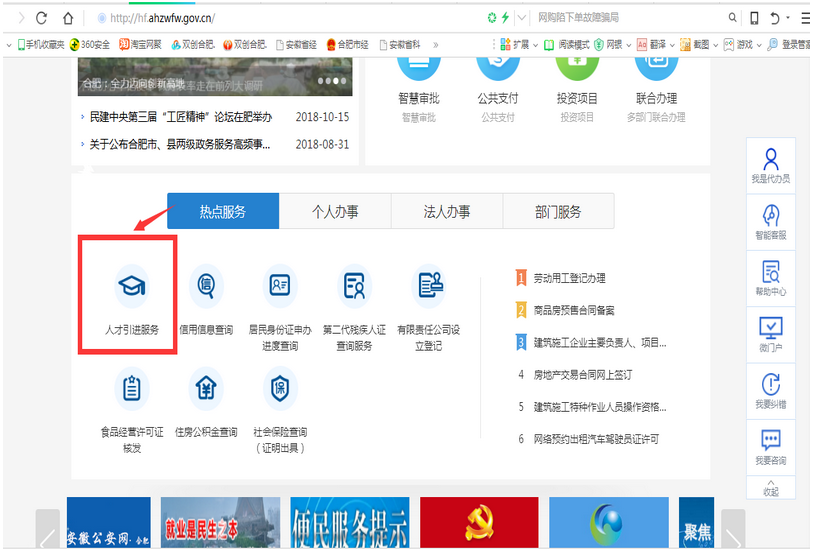Click lightning speed mode icon

505,18
